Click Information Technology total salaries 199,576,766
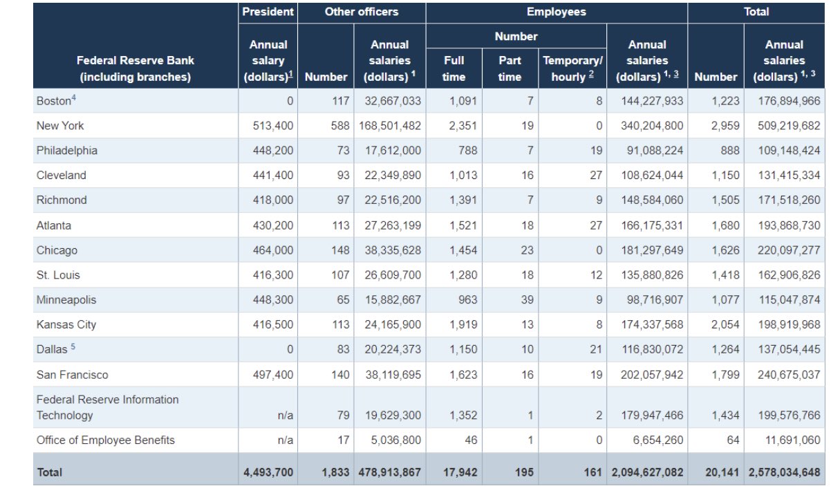 [x=790, y=415]
